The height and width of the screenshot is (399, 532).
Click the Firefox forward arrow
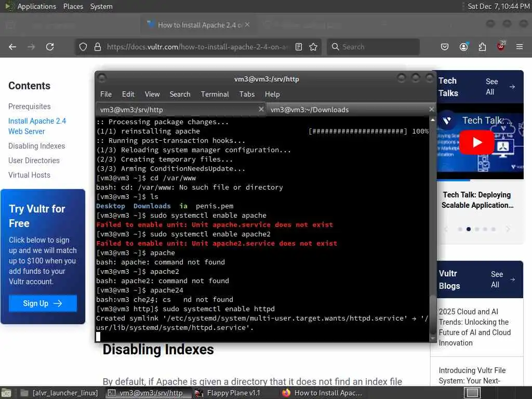31,47
